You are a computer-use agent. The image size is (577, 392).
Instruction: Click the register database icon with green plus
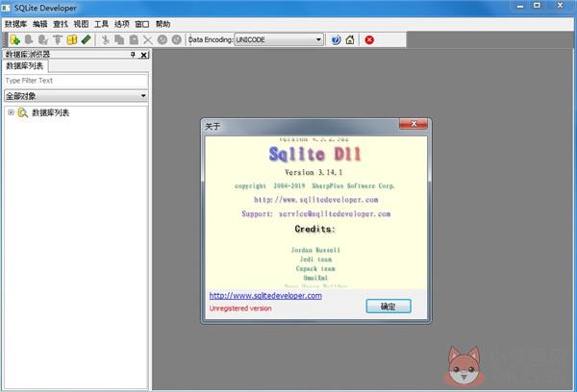pyautogui.click(x=14, y=39)
